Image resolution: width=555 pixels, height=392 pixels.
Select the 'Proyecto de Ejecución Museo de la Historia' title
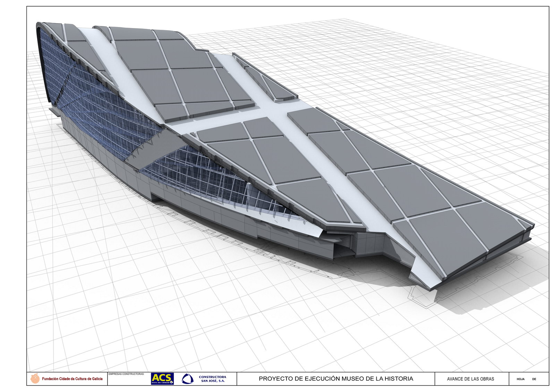[x=336, y=379]
